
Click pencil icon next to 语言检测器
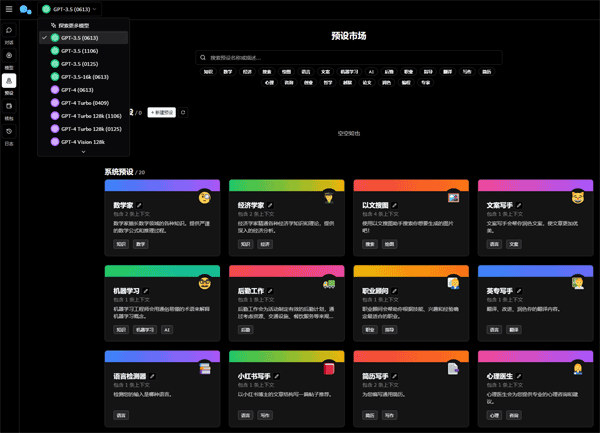[x=152, y=376]
